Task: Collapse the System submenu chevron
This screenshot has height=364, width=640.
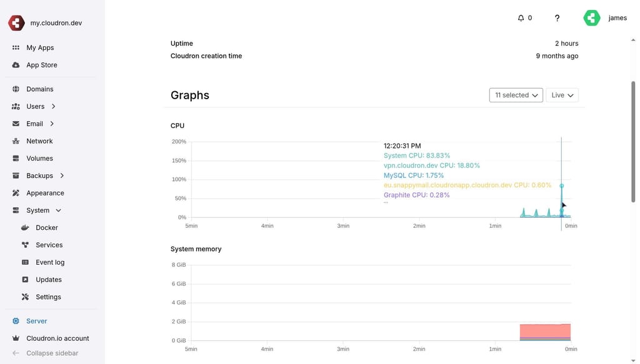Action: coord(58,210)
